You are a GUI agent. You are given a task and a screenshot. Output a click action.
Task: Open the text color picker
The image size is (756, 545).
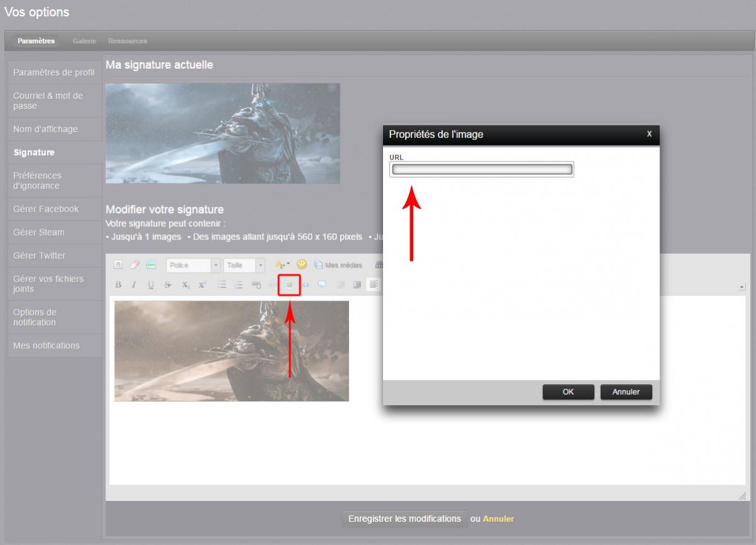283,265
